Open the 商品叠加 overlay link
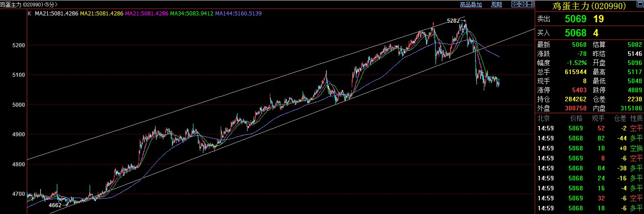 471,5
